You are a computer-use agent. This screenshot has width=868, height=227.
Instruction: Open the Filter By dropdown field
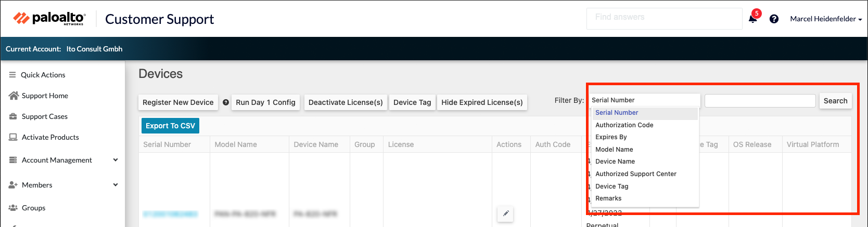point(645,100)
